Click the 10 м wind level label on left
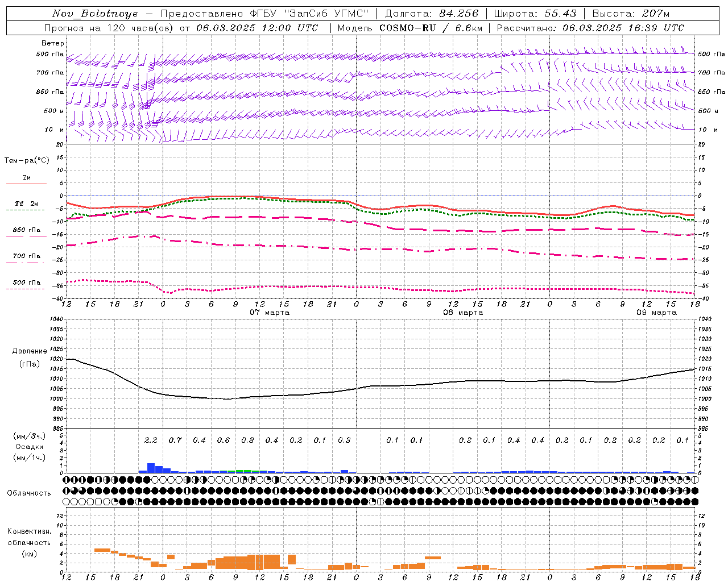The height and width of the screenshot is (582, 728). coord(55,130)
